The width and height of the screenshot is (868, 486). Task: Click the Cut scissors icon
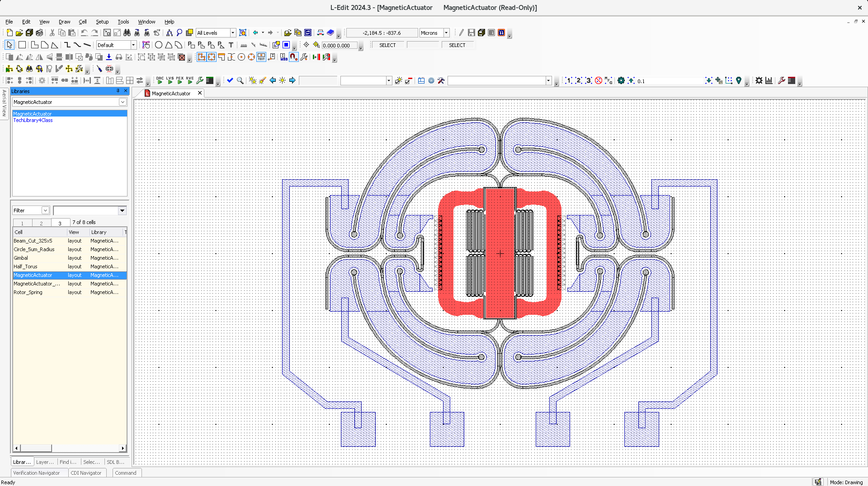(x=52, y=33)
